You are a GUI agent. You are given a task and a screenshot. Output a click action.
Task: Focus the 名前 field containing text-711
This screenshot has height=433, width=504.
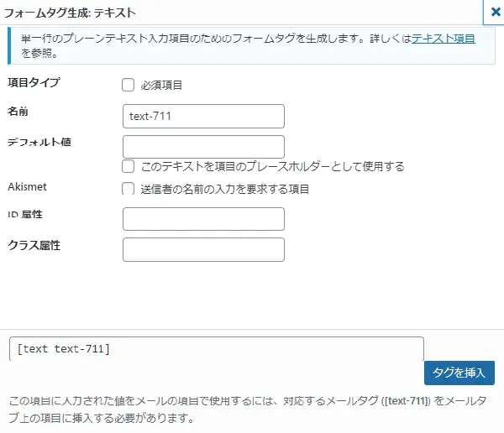tap(203, 116)
